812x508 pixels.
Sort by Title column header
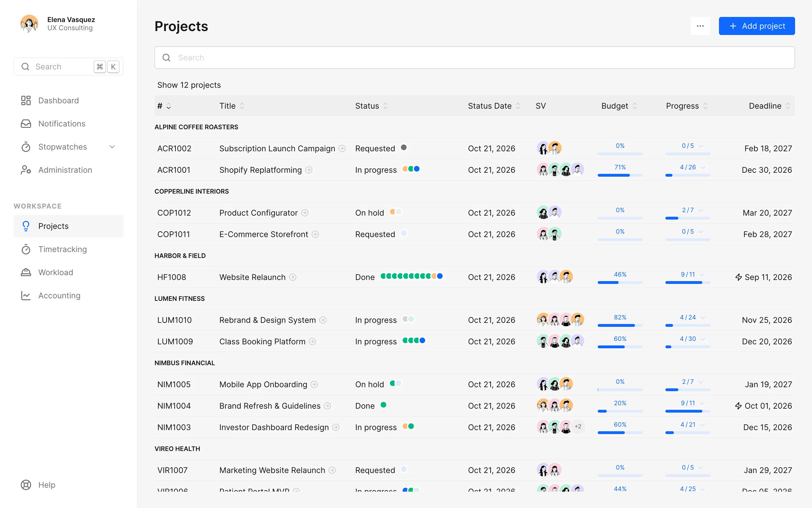point(231,106)
